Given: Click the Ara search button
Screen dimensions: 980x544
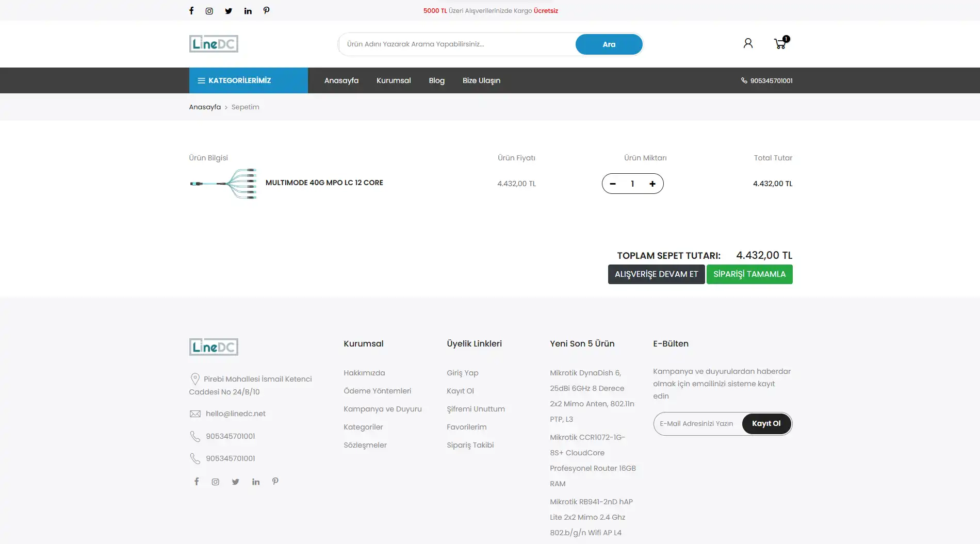Looking at the screenshot, I should [x=609, y=44].
